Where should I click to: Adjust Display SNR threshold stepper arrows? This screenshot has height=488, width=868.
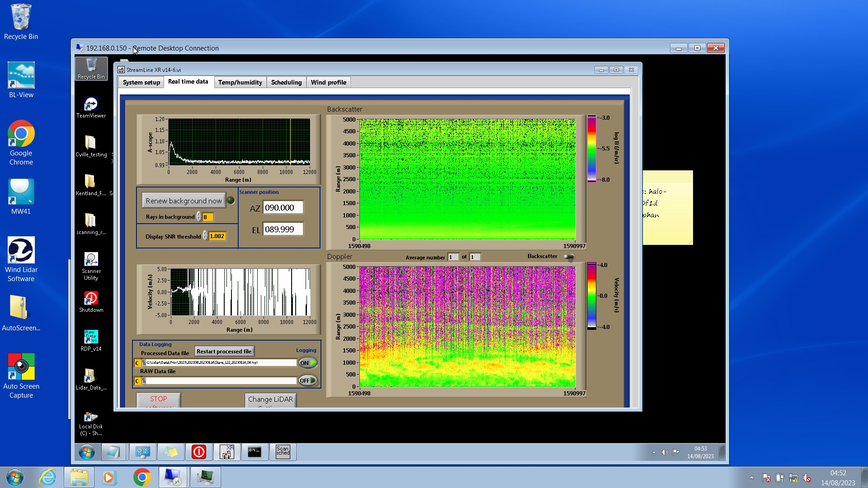(205, 236)
